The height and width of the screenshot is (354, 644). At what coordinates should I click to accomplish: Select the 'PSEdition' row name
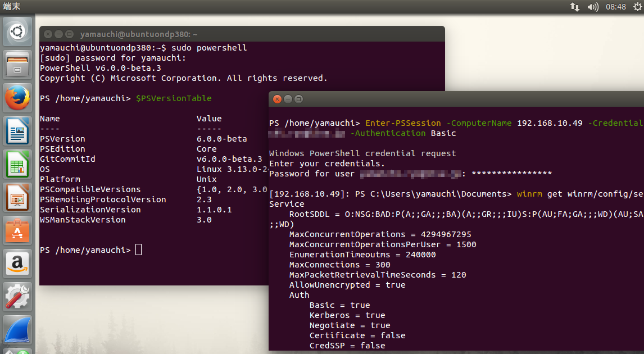pyautogui.click(x=62, y=149)
